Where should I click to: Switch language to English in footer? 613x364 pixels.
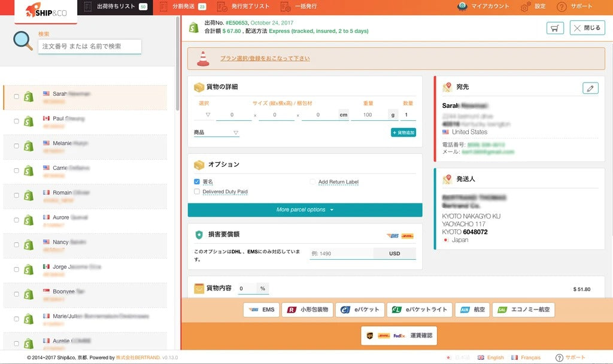point(490,357)
